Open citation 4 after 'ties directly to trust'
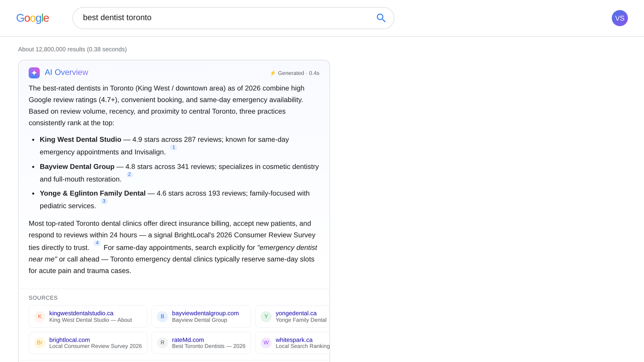The height and width of the screenshot is (362, 644). click(97, 243)
